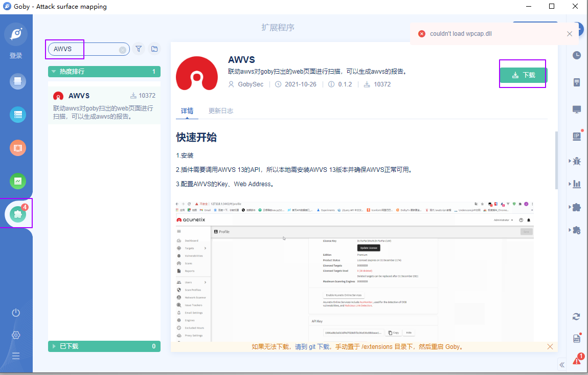
Task: Open the extensions puzzle sidebar icon
Action: (x=17, y=214)
